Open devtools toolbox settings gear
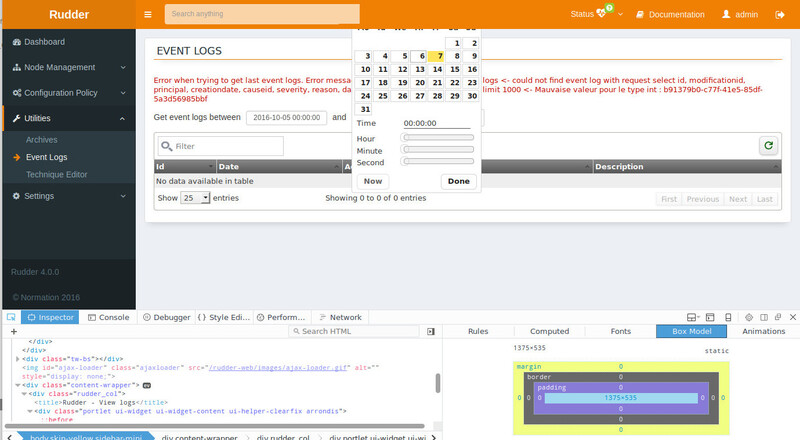 748,317
